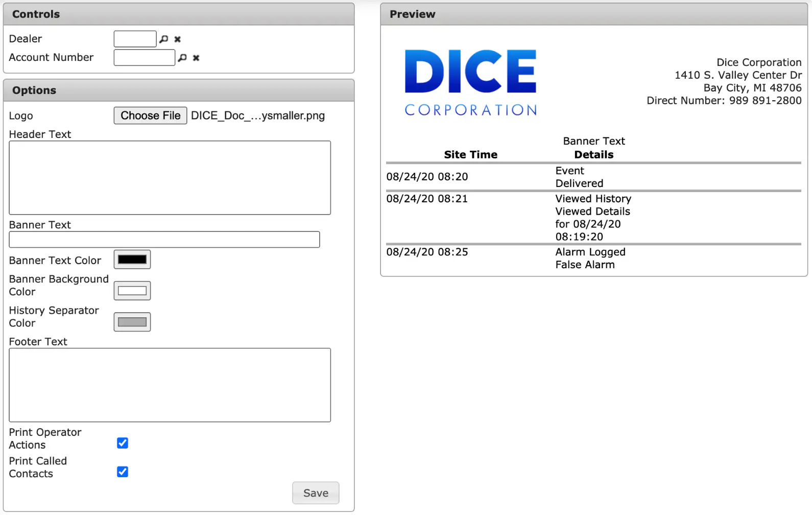Click '1410 S. Valley Center Dr' address line
This screenshot has width=812, height=515.
(738, 75)
